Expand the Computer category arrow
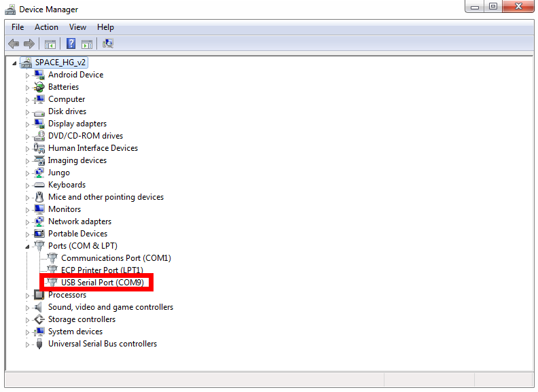The width and height of the screenshot is (538, 392). (27, 100)
